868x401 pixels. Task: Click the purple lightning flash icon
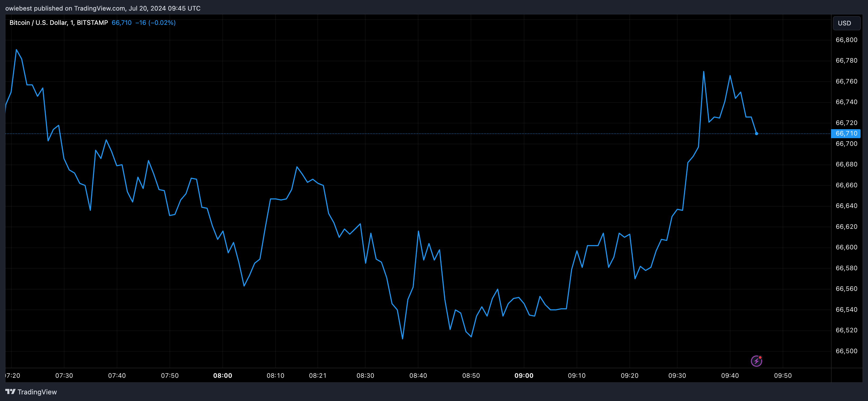(x=757, y=361)
